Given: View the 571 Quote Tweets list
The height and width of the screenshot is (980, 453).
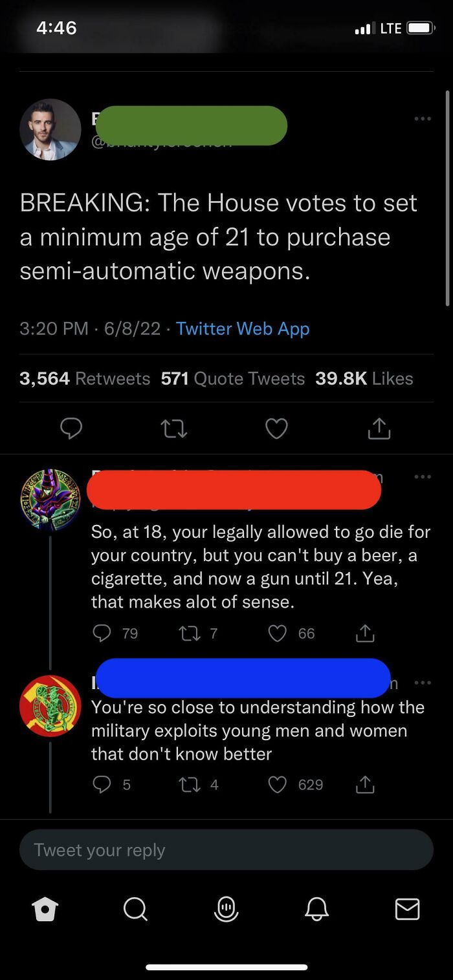Looking at the screenshot, I should click(233, 378).
